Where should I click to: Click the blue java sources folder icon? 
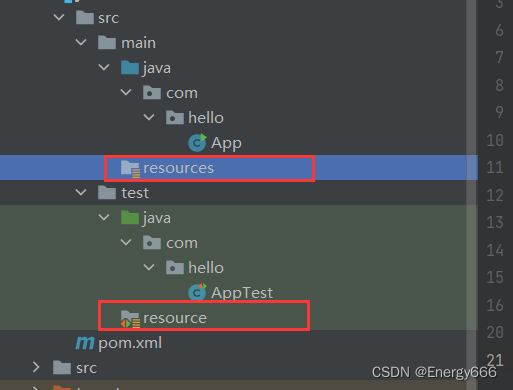tap(130, 68)
